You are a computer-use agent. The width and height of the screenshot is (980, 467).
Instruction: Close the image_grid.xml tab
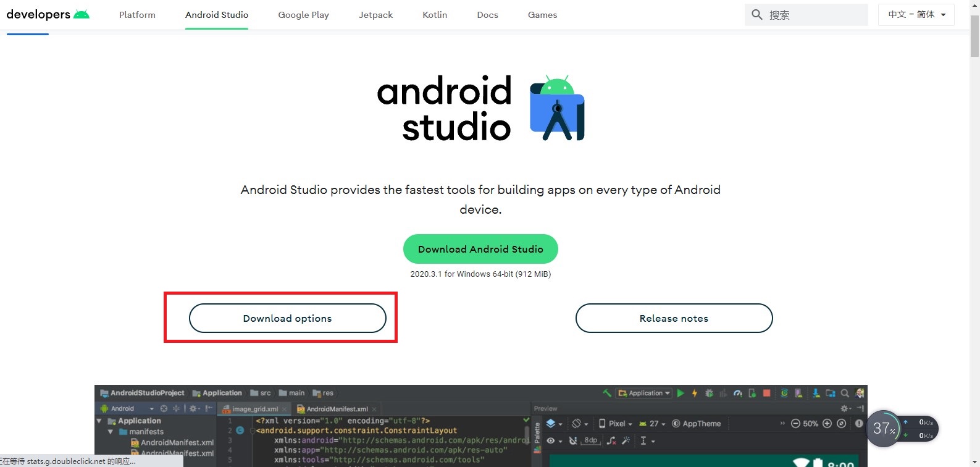click(284, 409)
